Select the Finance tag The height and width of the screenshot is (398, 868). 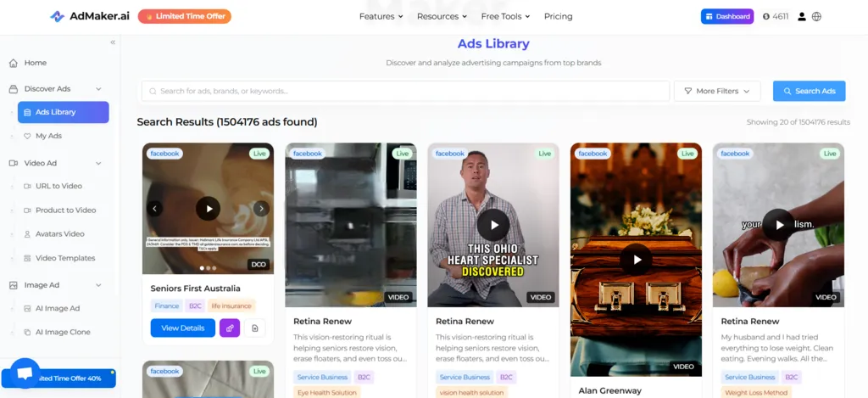click(167, 306)
